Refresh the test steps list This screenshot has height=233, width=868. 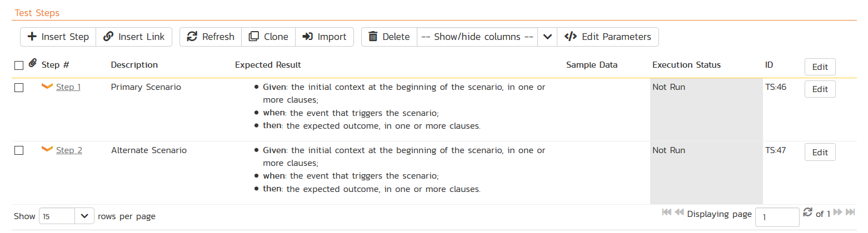pyautogui.click(x=211, y=37)
